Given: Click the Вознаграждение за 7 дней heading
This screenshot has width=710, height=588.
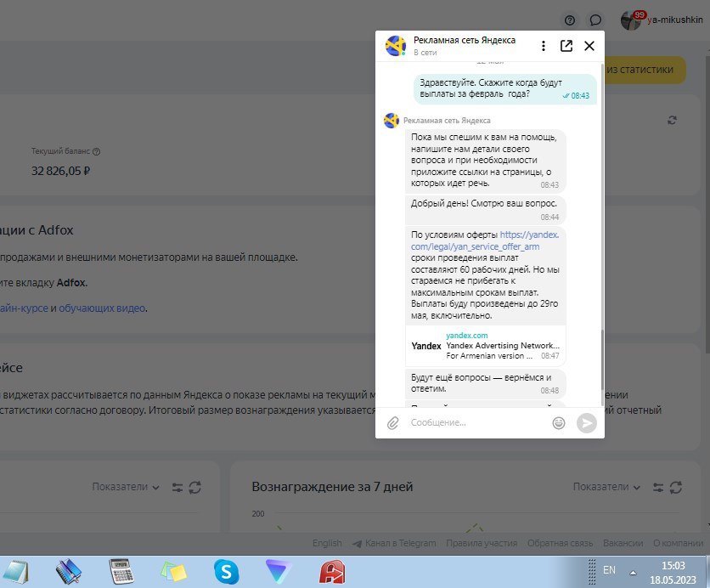Looking at the screenshot, I should pyautogui.click(x=332, y=487).
